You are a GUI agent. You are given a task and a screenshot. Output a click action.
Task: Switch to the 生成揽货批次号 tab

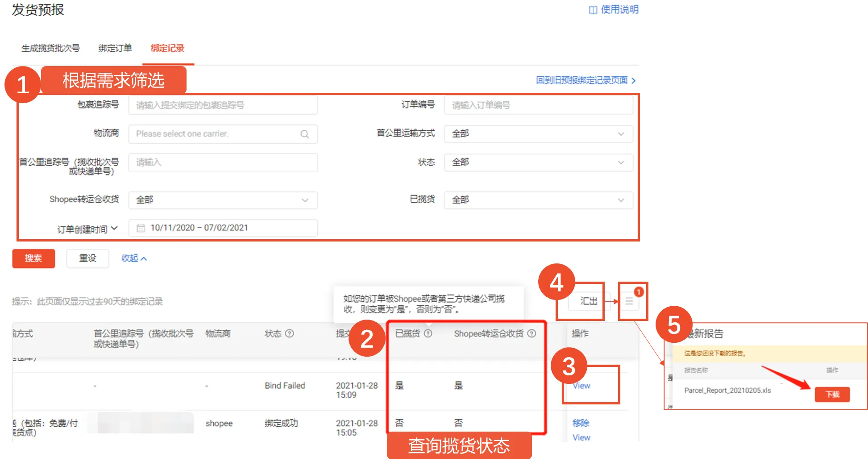click(50, 48)
